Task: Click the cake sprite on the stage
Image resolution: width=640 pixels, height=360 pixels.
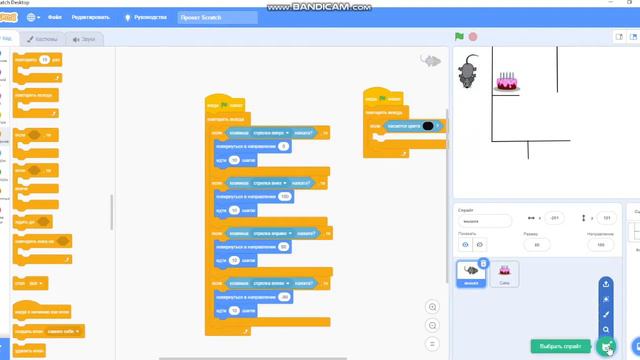Action: (x=507, y=81)
